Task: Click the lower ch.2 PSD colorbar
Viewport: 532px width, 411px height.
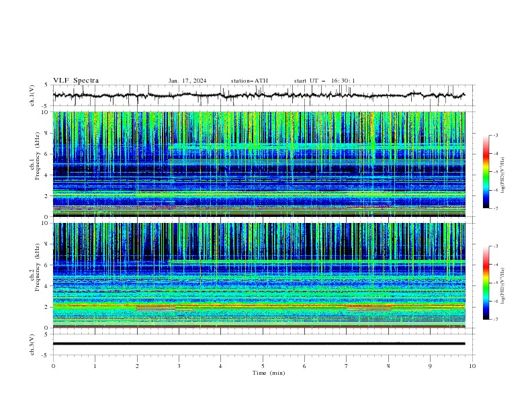Action: click(x=486, y=283)
